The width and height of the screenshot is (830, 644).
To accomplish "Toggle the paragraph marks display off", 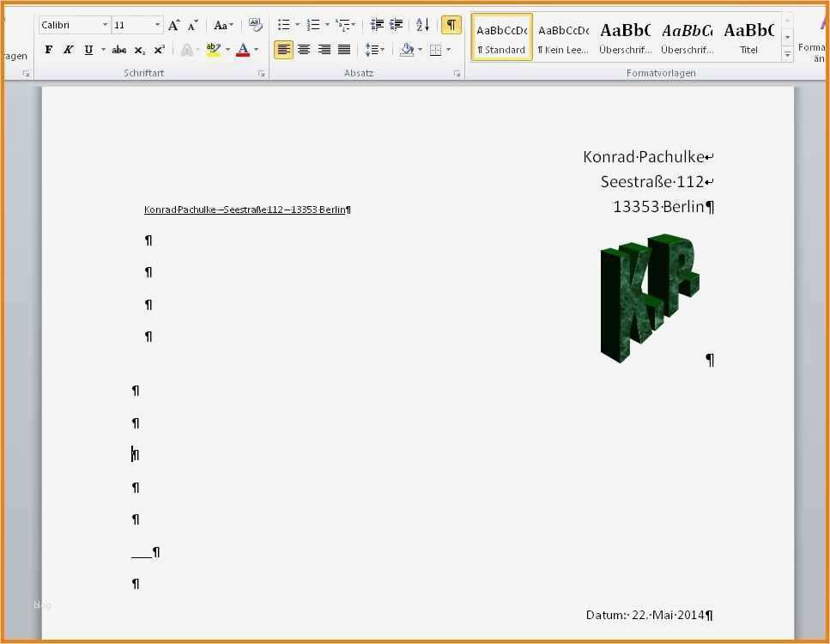I will pos(451,24).
